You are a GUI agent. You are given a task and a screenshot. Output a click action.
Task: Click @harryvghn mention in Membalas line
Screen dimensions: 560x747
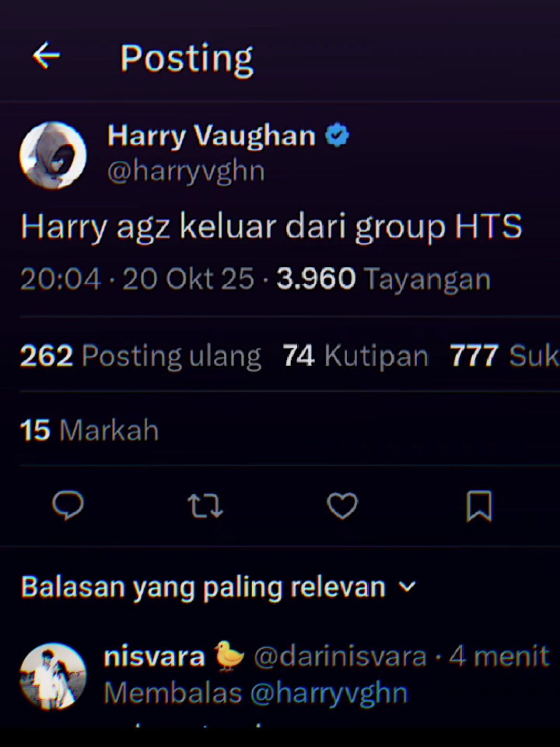point(329,693)
